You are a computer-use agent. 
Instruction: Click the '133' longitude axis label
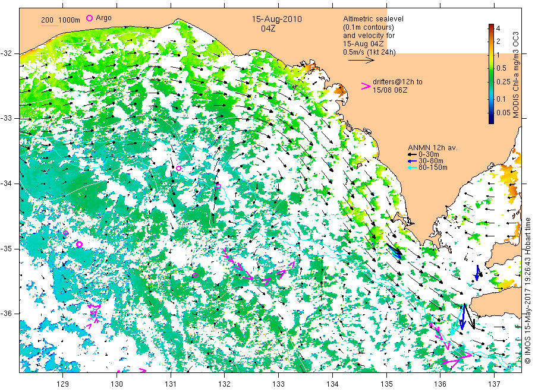[278, 384]
